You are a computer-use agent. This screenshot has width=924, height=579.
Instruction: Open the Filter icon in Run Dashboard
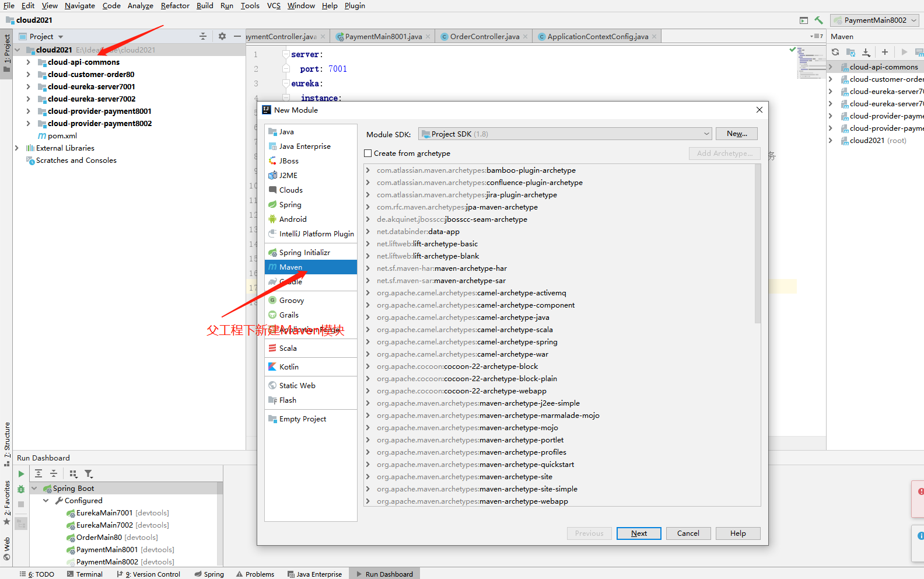(x=89, y=473)
